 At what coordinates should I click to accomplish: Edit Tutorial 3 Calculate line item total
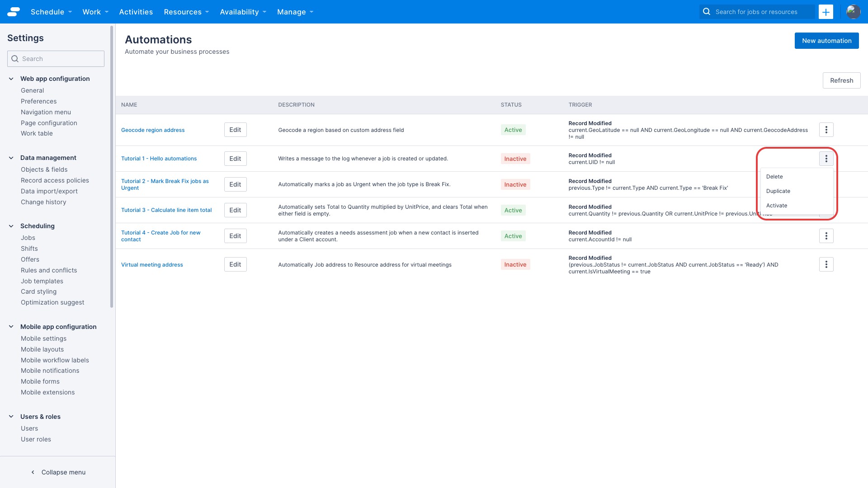235,210
